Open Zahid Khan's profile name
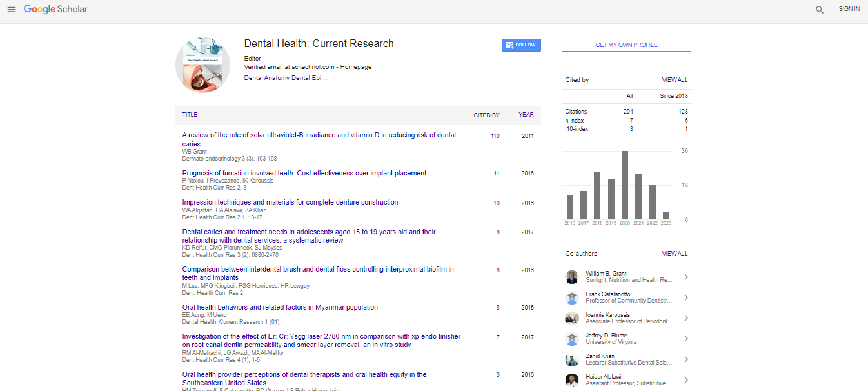This screenshot has height=391, width=868. 600,356
